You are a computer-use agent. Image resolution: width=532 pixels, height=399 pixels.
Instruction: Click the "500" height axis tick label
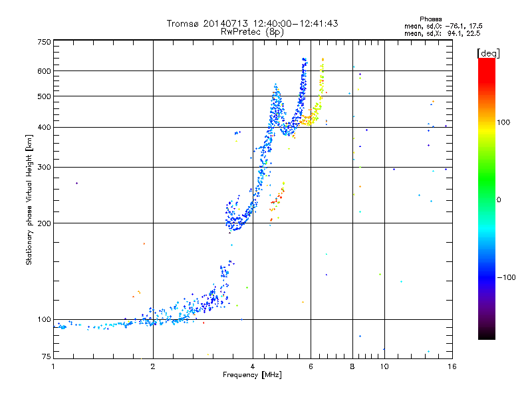click(44, 96)
